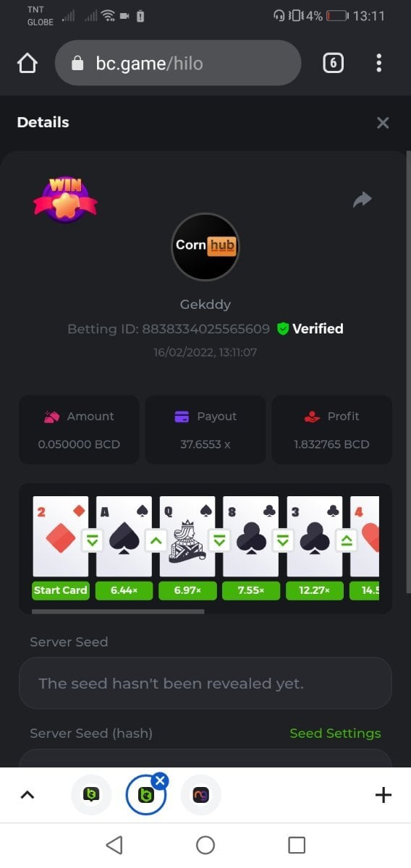Screen dimensions: 411x868
Task: Tap the WIN star badge
Action: click(65, 200)
